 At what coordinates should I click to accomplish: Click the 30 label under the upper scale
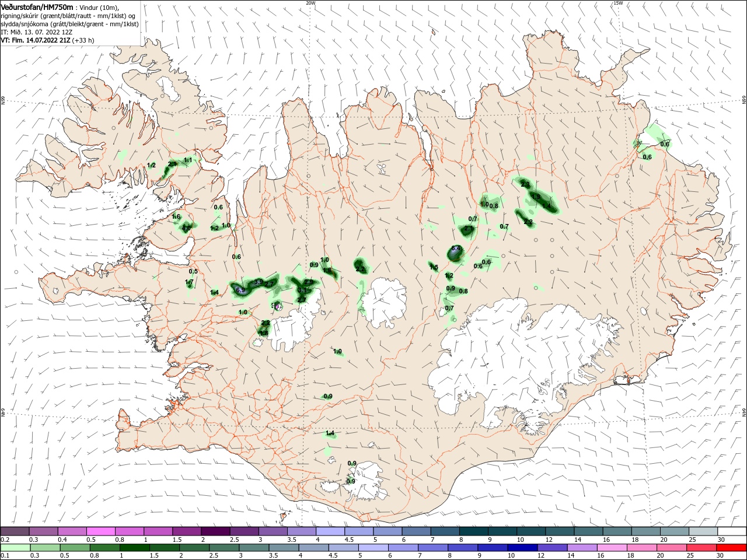pos(721,540)
